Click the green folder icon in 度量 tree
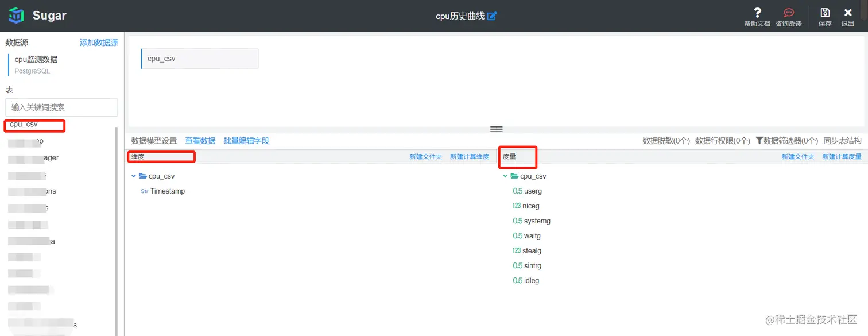 pyautogui.click(x=514, y=176)
